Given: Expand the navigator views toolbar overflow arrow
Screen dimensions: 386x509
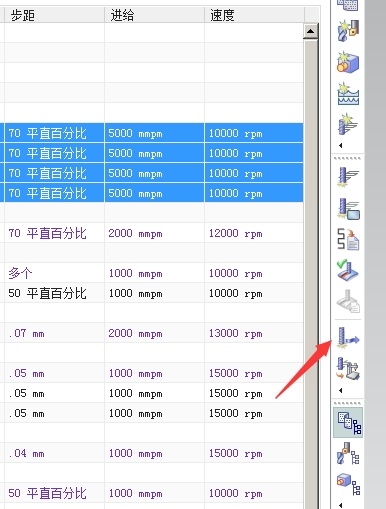Looking at the screenshot, I should coord(340,505).
